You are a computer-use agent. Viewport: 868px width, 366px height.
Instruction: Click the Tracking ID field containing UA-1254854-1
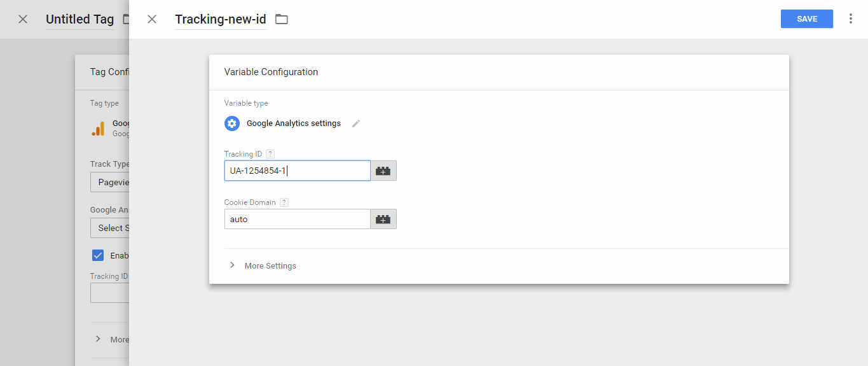click(297, 171)
